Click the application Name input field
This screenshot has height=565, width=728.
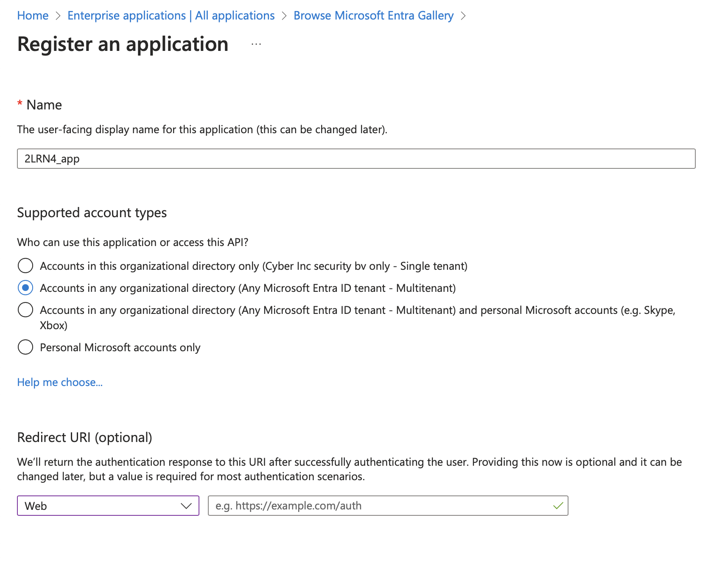tap(356, 159)
